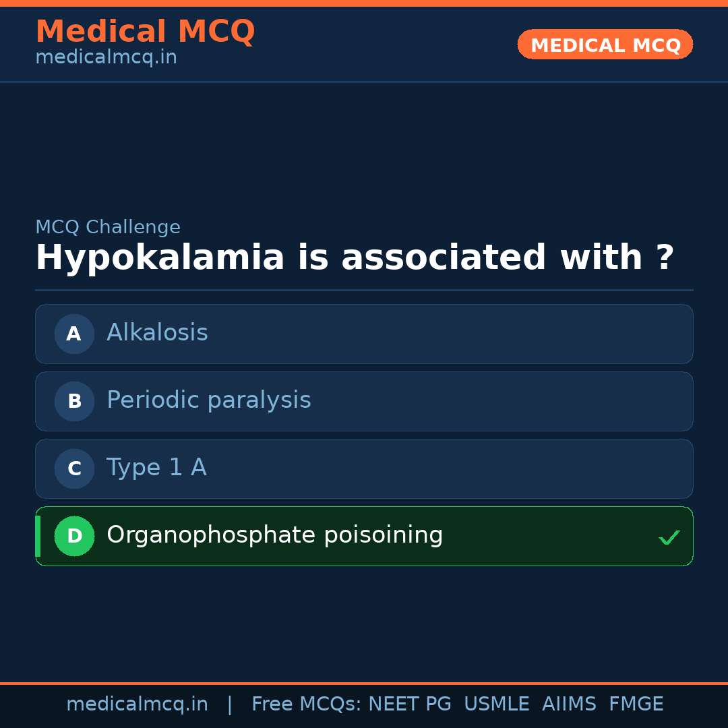
Task: Click the Free MCQs text in the footer
Action: [306, 704]
